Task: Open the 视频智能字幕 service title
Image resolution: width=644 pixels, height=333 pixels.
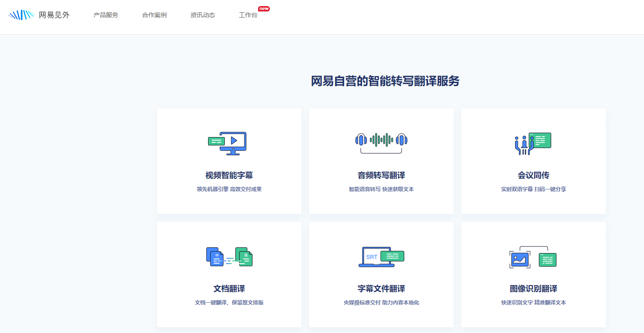Action: click(229, 175)
